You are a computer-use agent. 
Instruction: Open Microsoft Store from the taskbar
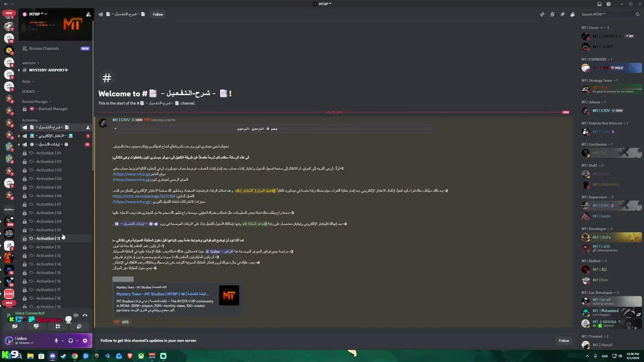(41, 356)
